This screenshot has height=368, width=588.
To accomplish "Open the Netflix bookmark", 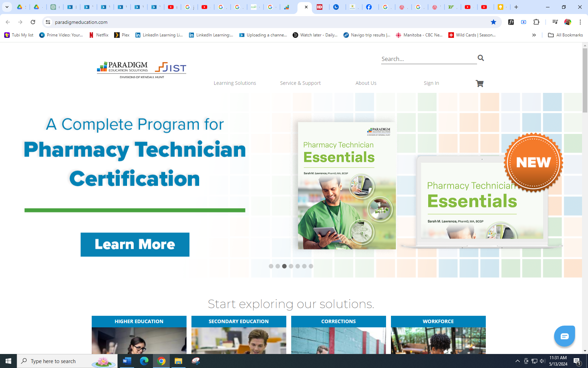I will (x=99, y=35).
